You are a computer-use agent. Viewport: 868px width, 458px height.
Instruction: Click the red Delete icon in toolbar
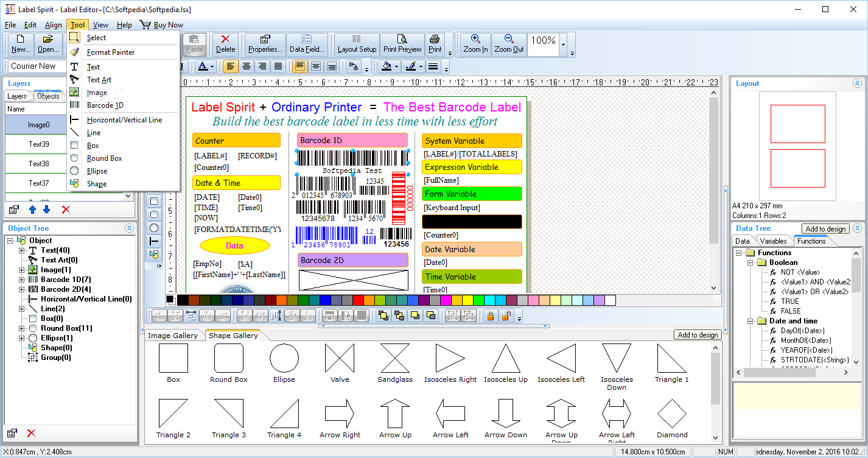(x=225, y=44)
